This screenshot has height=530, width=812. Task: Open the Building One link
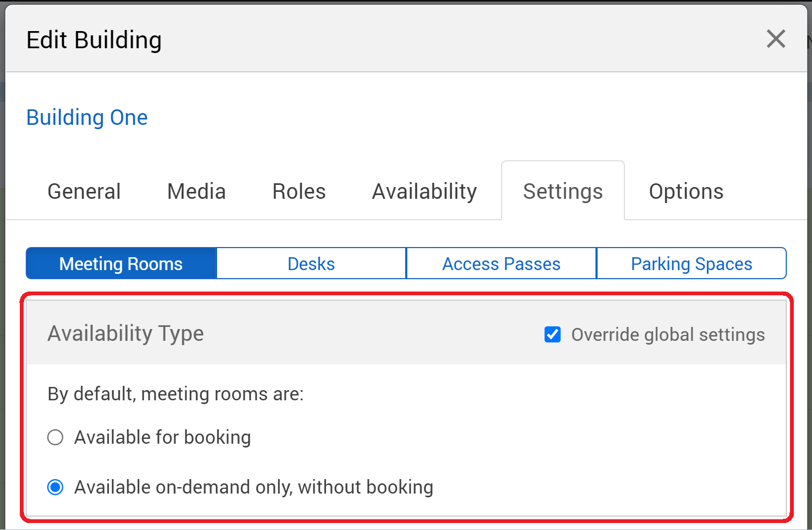click(87, 117)
